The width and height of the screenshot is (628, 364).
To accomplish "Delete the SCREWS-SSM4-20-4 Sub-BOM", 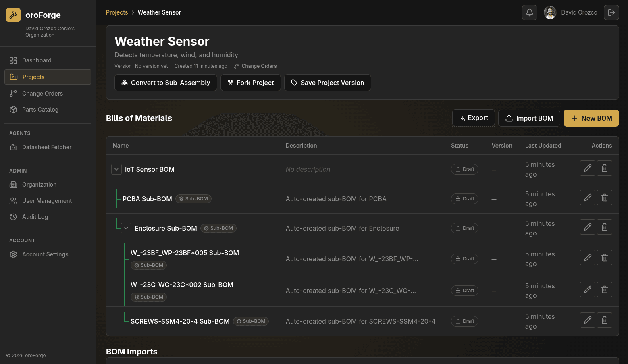I will (605, 320).
